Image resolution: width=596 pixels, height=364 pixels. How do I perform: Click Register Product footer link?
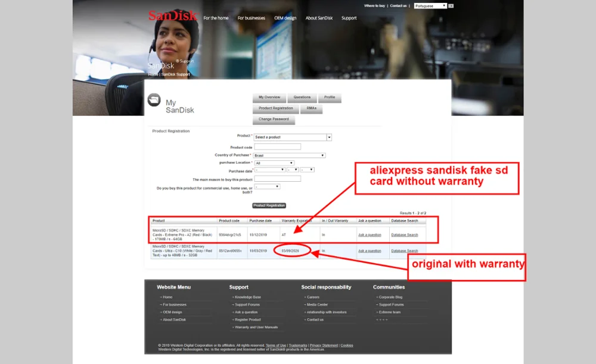click(x=248, y=320)
